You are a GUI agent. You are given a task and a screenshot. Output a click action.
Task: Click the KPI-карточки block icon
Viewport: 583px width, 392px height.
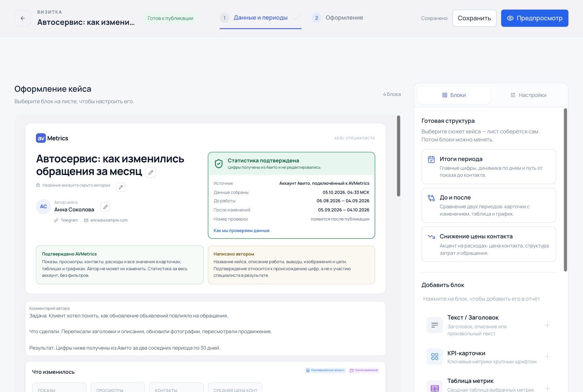point(435,357)
